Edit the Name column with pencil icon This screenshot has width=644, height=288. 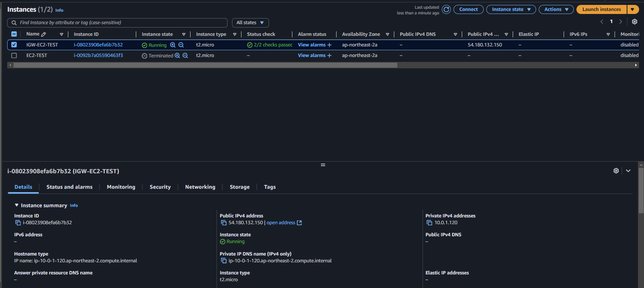(x=44, y=34)
